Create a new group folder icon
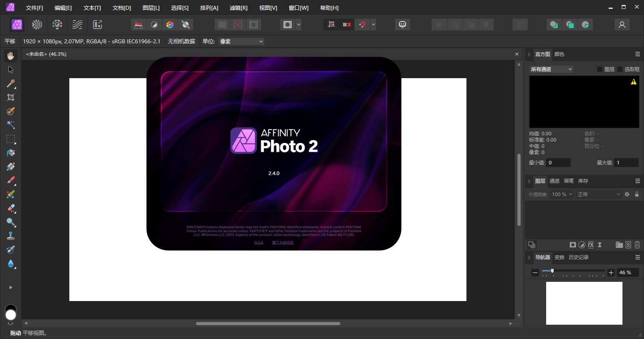644x339 pixels. click(619, 245)
